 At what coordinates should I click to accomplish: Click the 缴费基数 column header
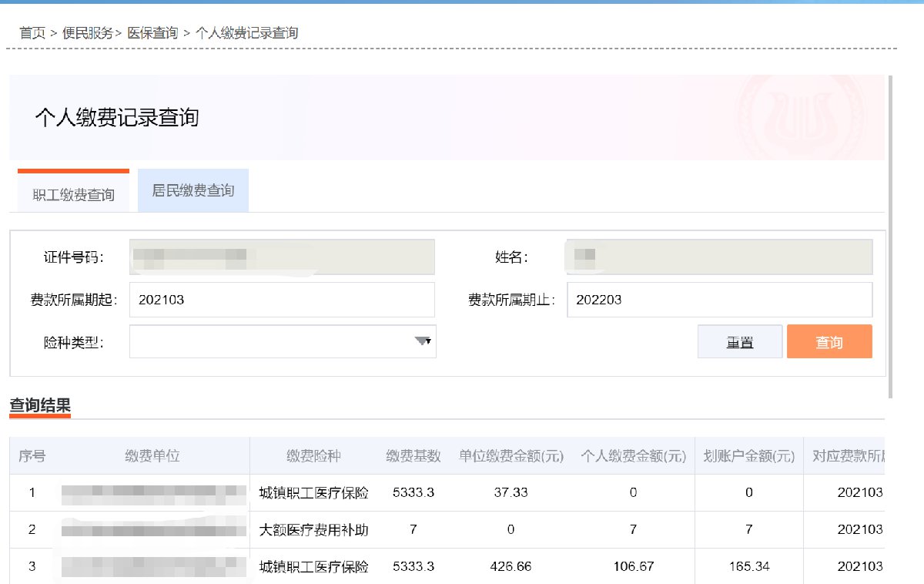tap(413, 456)
